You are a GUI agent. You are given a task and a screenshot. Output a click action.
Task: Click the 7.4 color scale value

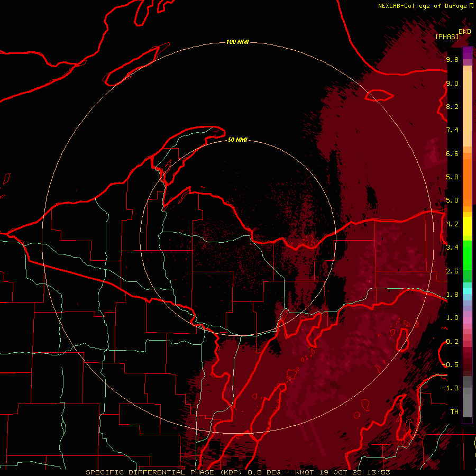coord(452,130)
